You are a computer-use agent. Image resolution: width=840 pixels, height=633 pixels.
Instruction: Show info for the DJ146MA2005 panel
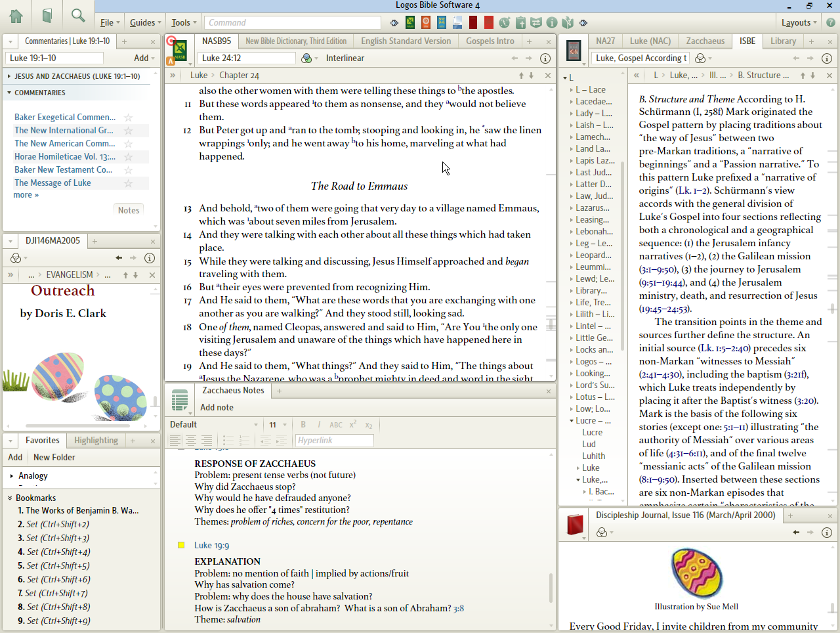150,258
